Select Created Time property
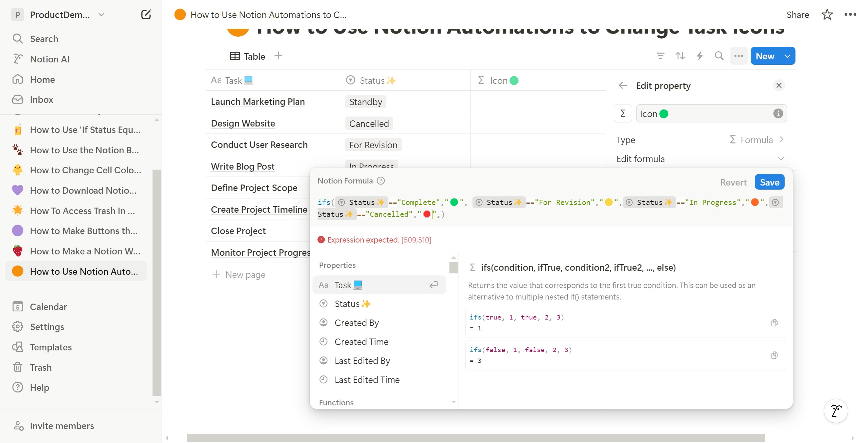The height and width of the screenshot is (443, 868). (x=379, y=342)
